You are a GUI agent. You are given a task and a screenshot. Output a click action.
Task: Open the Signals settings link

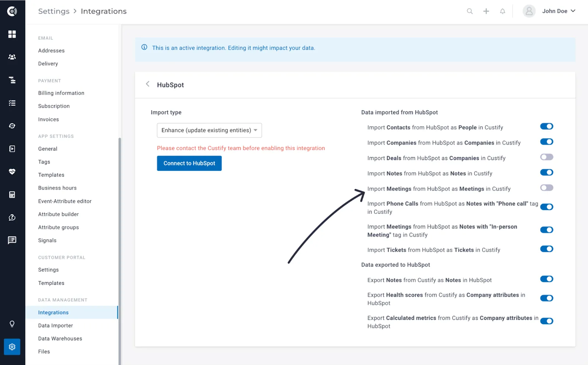pos(47,241)
